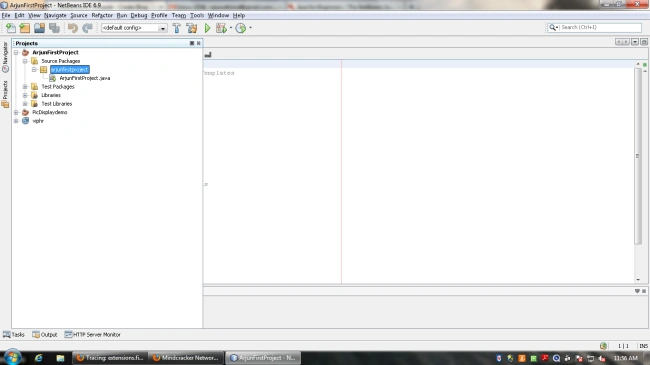
Task: Open the Team menu
Action: click(x=179, y=15)
